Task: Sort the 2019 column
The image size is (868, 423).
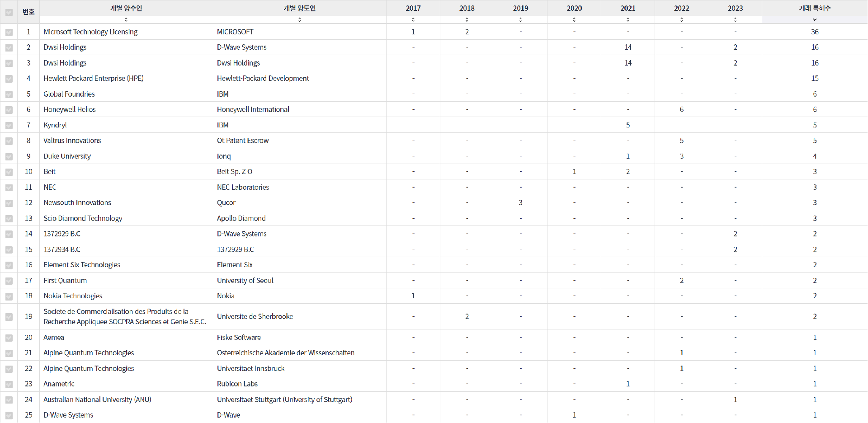Action: tap(521, 19)
